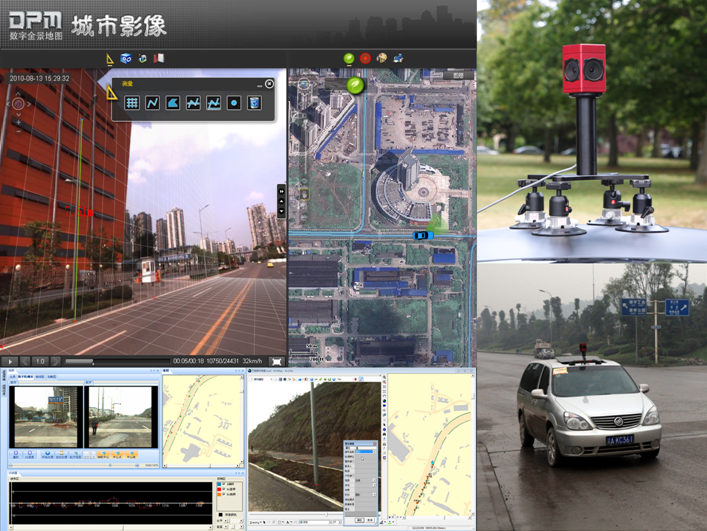This screenshot has height=531, width=707.
Task: Click the red circle icon in map toolbar
Action: pos(365,59)
